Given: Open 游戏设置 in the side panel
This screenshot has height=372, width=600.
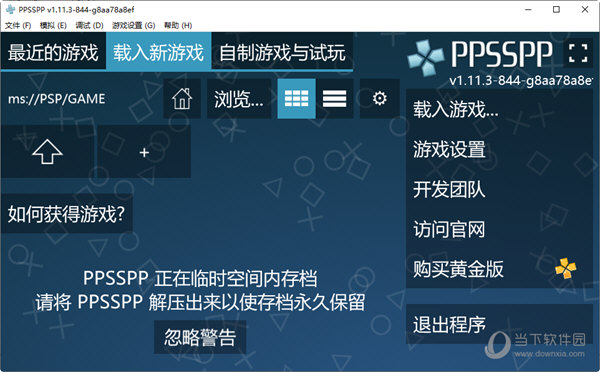Looking at the screenshot, I should (x=499, y=149).
